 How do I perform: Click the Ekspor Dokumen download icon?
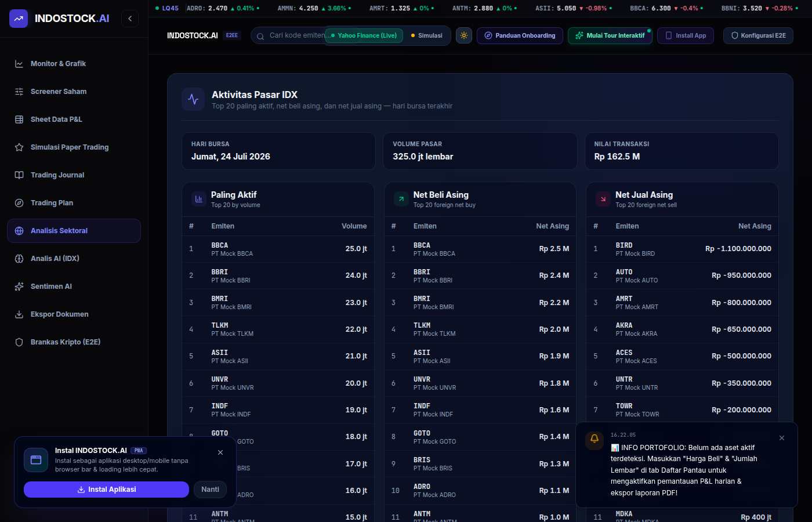19,314
